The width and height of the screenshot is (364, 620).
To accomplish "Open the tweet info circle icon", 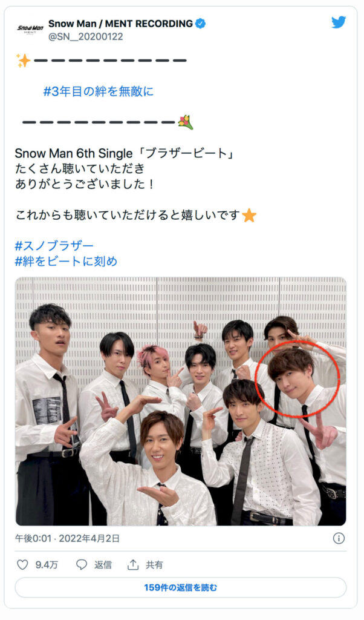I will pos(339,538).
